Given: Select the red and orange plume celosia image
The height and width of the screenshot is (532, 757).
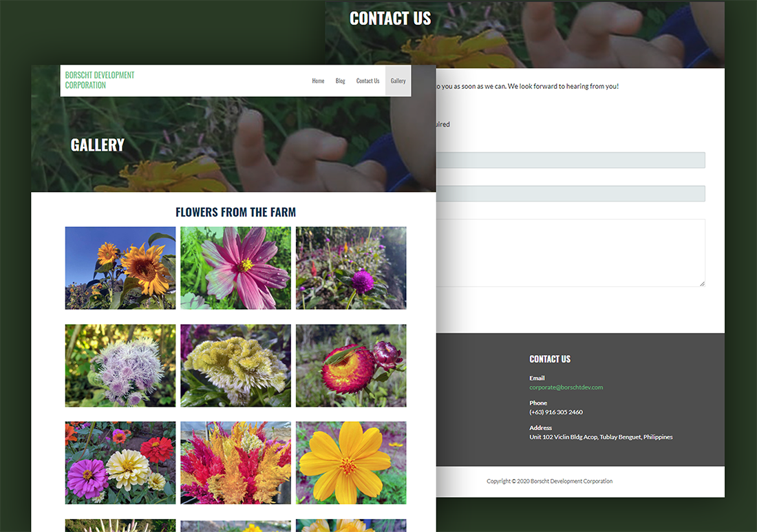Looking at the screenshot, I should (x=235, y=462).
